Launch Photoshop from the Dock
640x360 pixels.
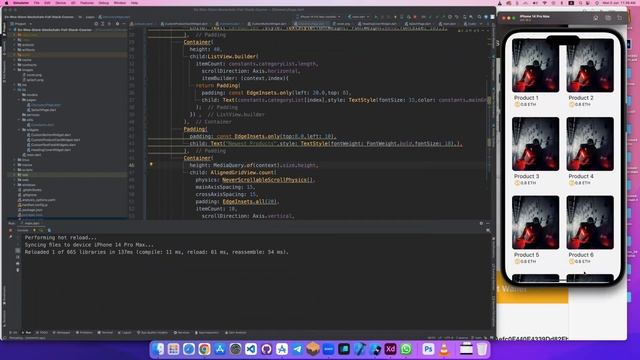428,349
